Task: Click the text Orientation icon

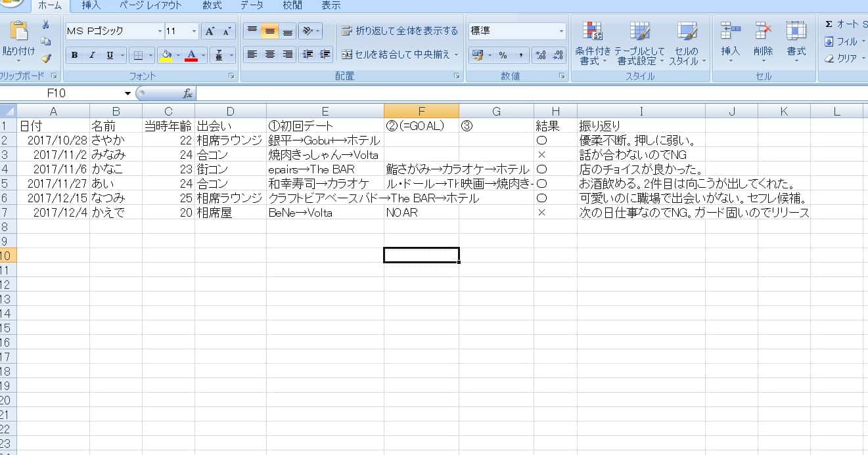Action: pos(307,31)
